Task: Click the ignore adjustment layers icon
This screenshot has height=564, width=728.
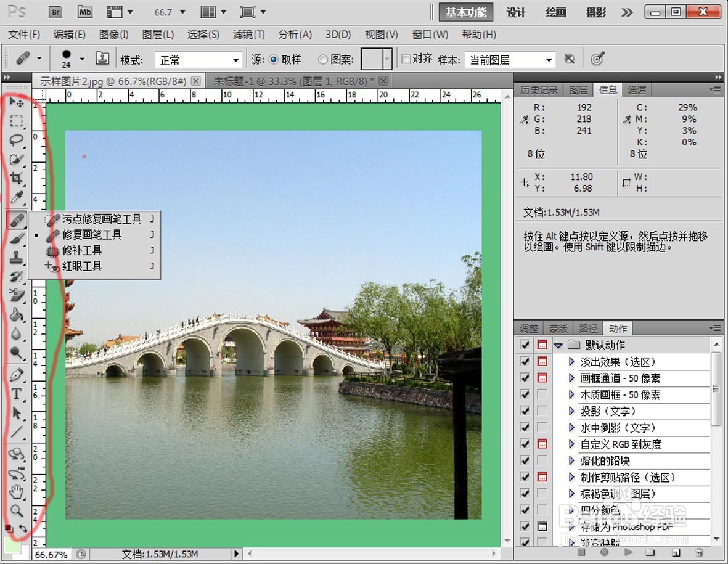Action: coord(569,59)
